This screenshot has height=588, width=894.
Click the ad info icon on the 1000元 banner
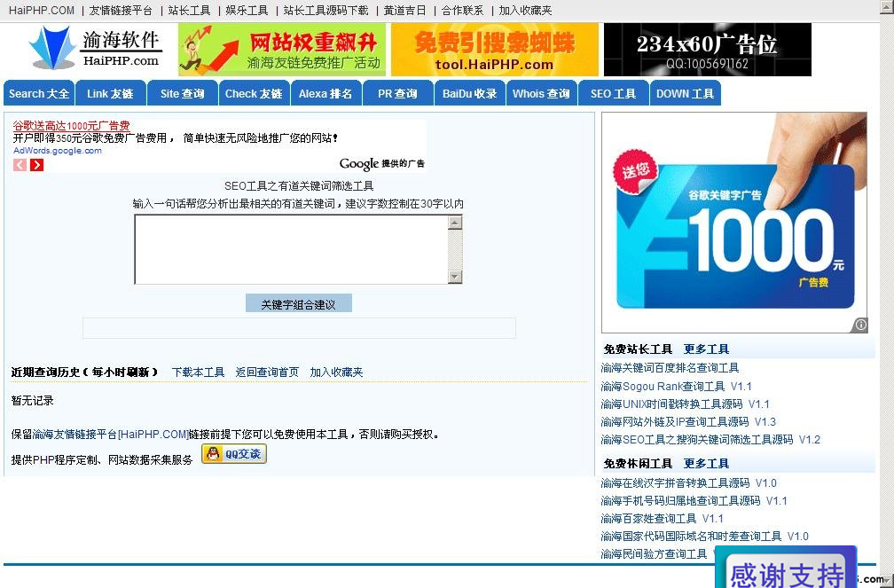pos(860,325)
